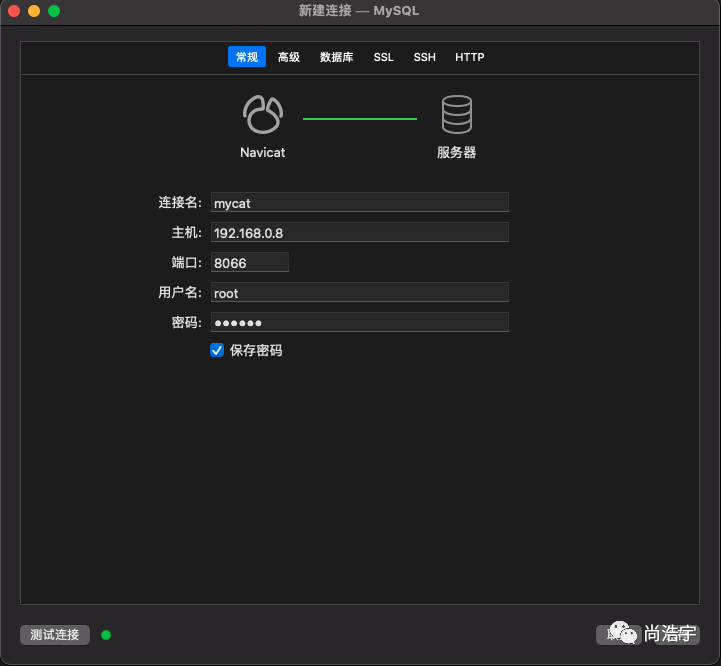Click the 用户名 field containing root
Viewport: 721px width, 666px height.
[360, 292]
